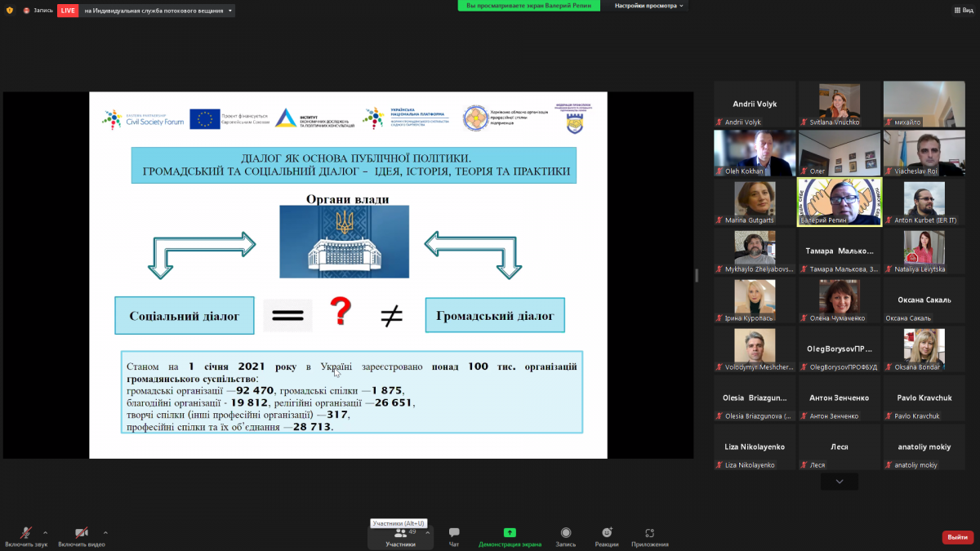Unmute microphone with Включить звук button
The image size is (980, 551).
(x=26, y=535)
